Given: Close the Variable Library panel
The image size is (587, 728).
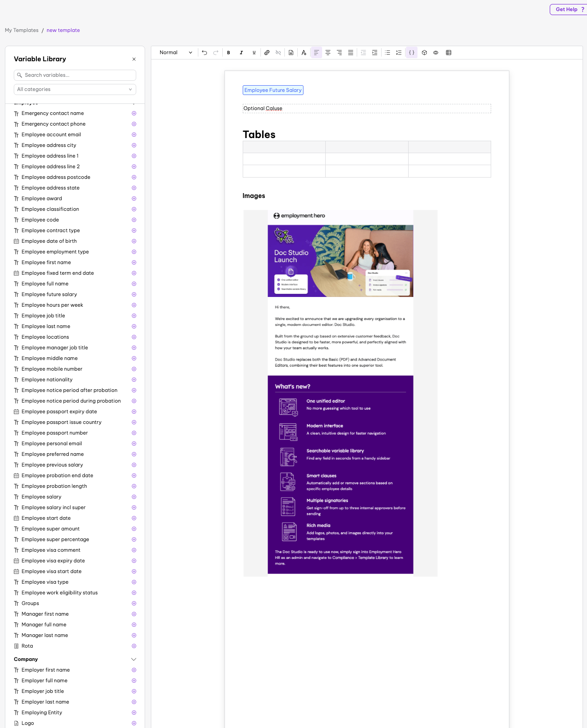Looking at the screenshot, I should pyautogui.click(x=134, y=59).
